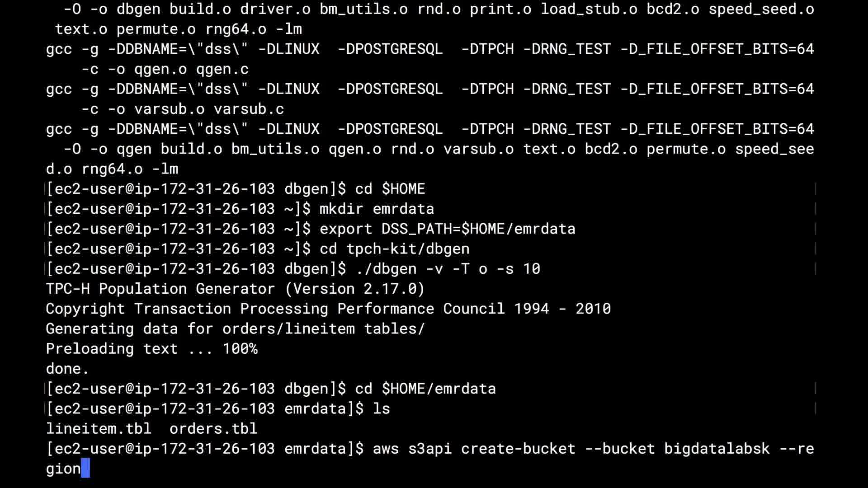
Task: Click the Preloading text 100% line
Action: coord(151,349)
